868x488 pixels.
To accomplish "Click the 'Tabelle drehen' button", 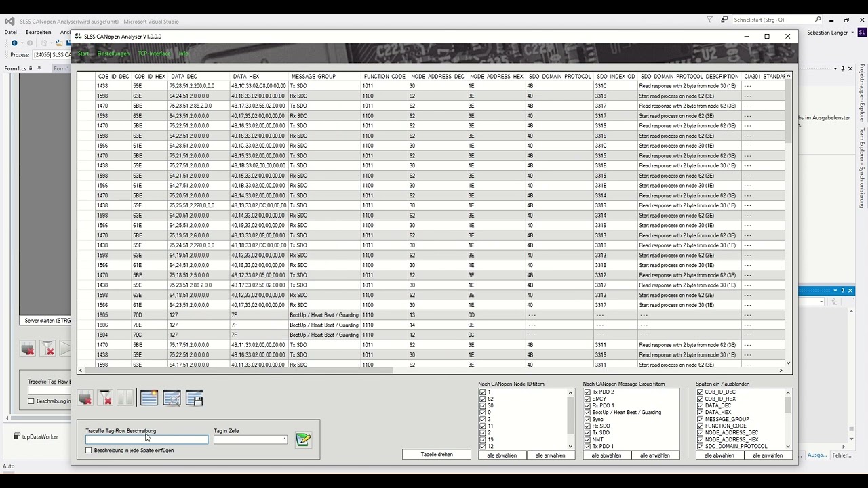I will coord(437,454).
